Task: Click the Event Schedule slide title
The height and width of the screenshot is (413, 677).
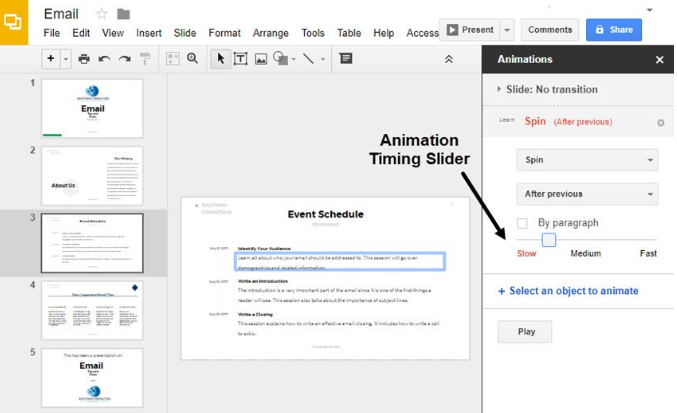Action: click(326, 214)
